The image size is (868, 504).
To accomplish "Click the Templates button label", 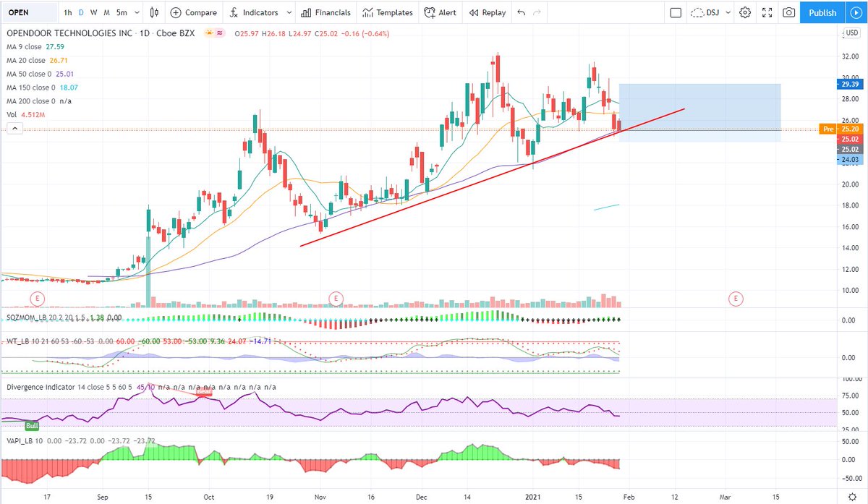I will tap(395, 12).
